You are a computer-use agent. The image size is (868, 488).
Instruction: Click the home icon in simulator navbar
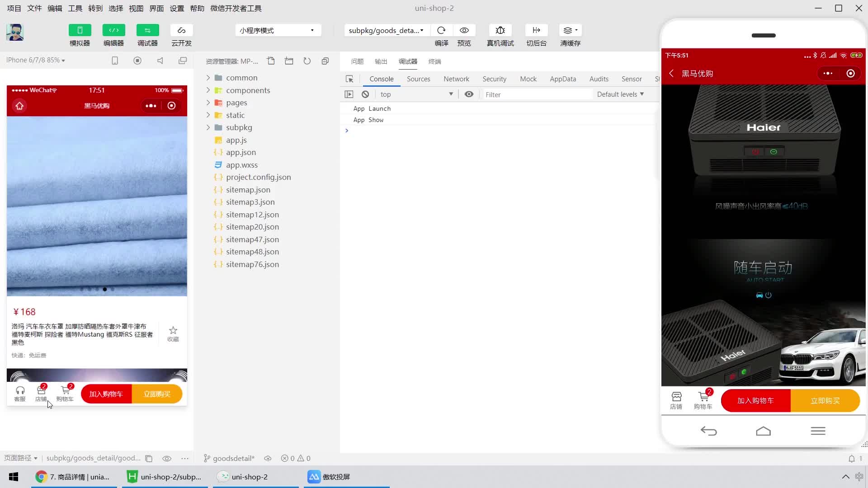19,106
